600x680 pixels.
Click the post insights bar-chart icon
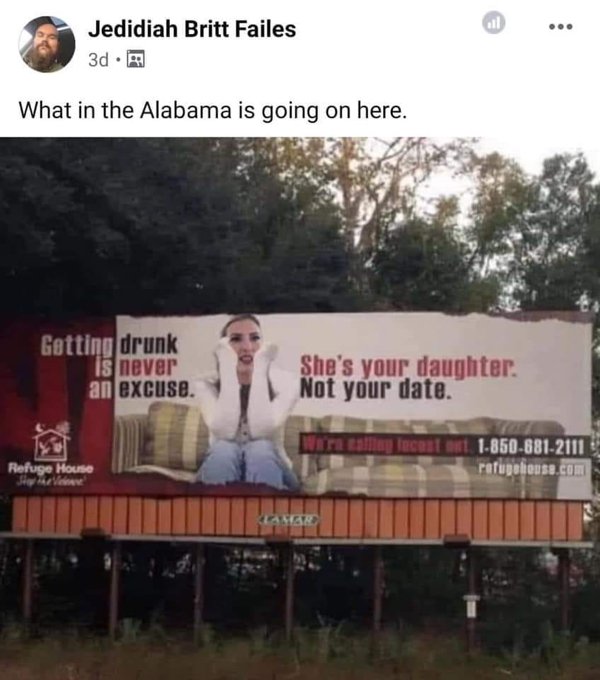[494, 23]
